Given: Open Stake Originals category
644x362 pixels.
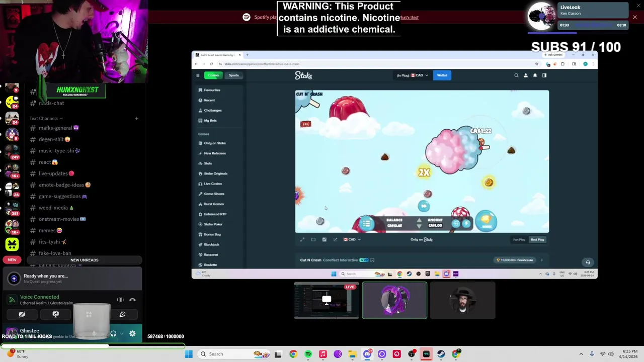Looking at the screenshot, I should (213, 173).
